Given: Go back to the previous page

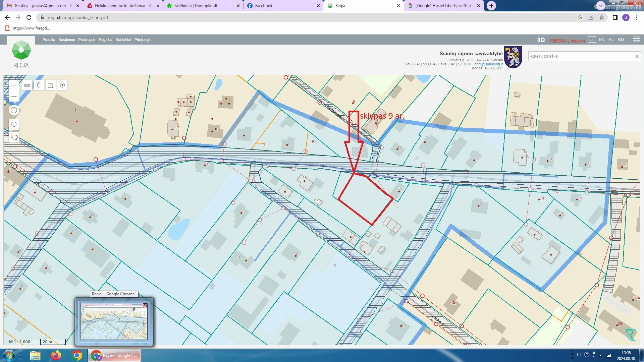Looking at the screenshot, I should 7,17.
